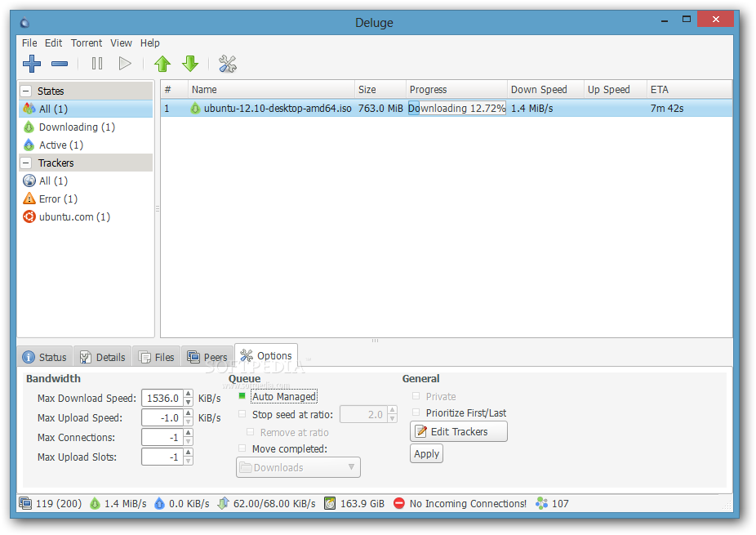Click the protocol traffic icon in status bar

223,503
